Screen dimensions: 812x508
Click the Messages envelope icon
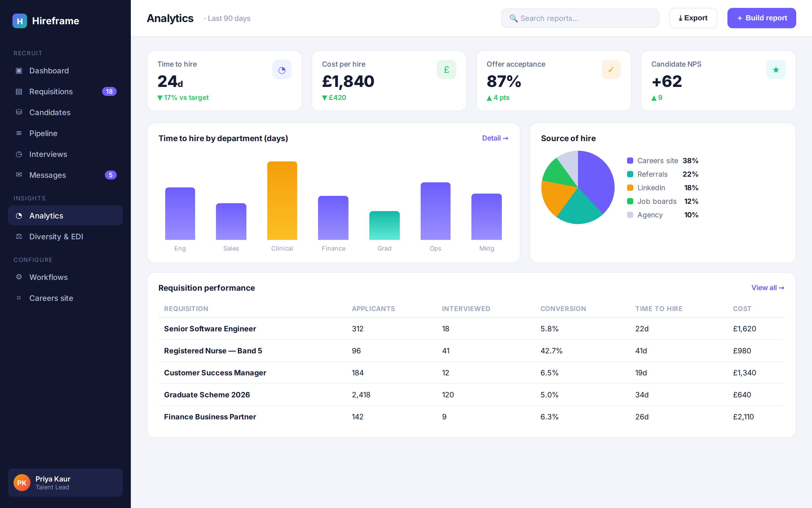click(x=19, y=175)
